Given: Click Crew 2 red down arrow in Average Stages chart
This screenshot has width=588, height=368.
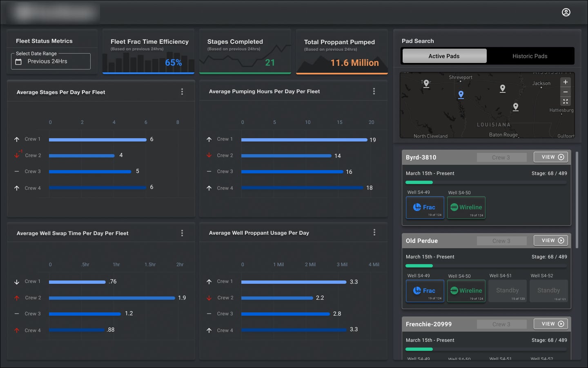Looking at the screenshot, I should pos(17,155).
